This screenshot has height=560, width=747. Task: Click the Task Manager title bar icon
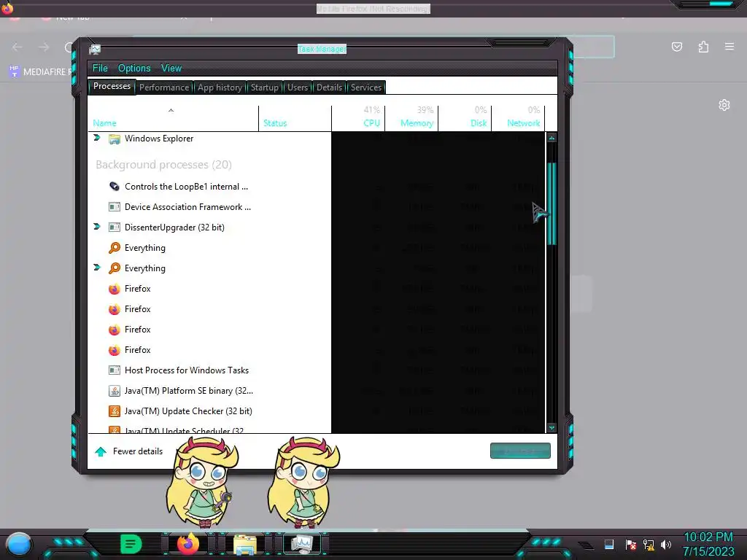tap(95, 49)
